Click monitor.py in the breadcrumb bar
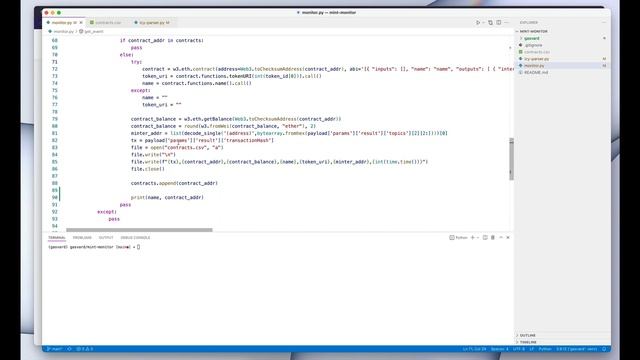The width and height of the screenshot is (640, 360). [x=63, y=31]
